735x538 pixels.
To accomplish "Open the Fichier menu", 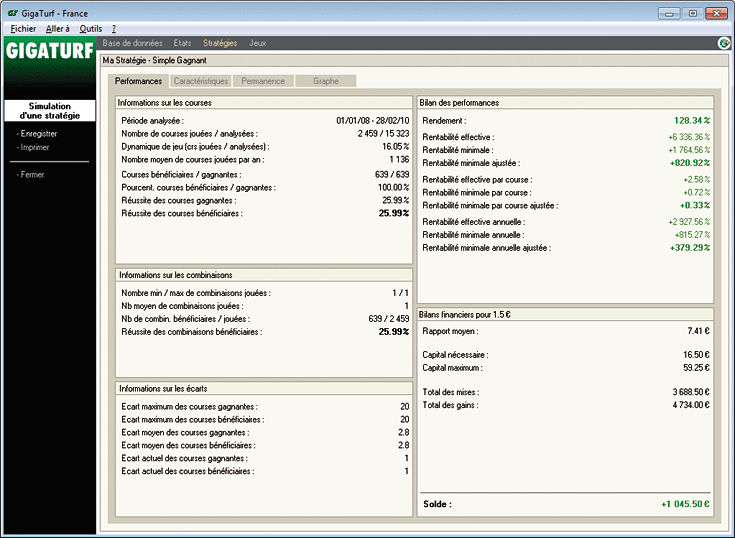I will coord(23,29).
